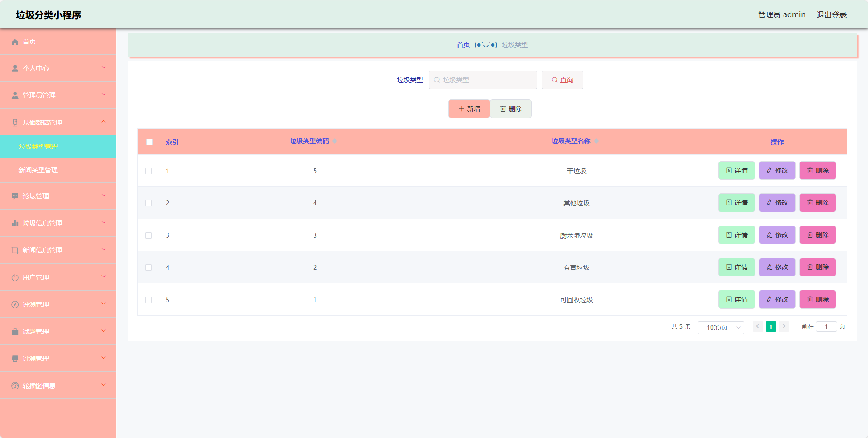868x438 pixels.
Task: View 详情 for 有害垃圾 row
Action: coord(736,267)
